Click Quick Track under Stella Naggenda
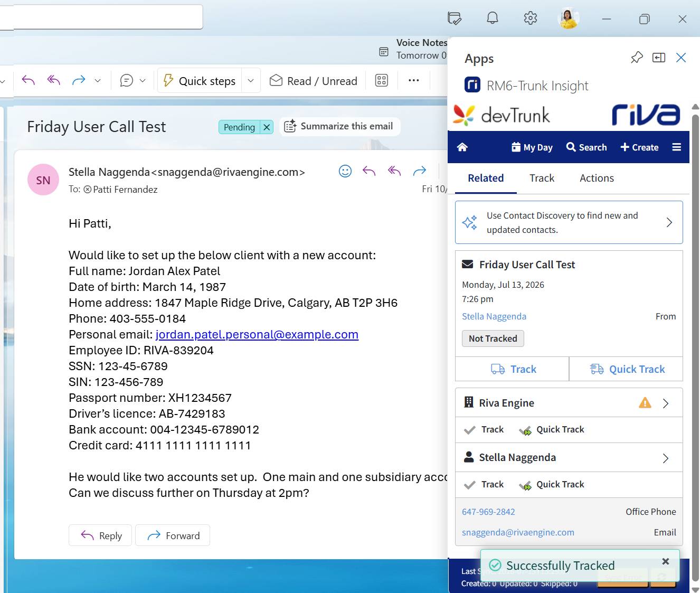Image resolution: width=700 pixels, height=593 pixels. (x=552, y=485)
